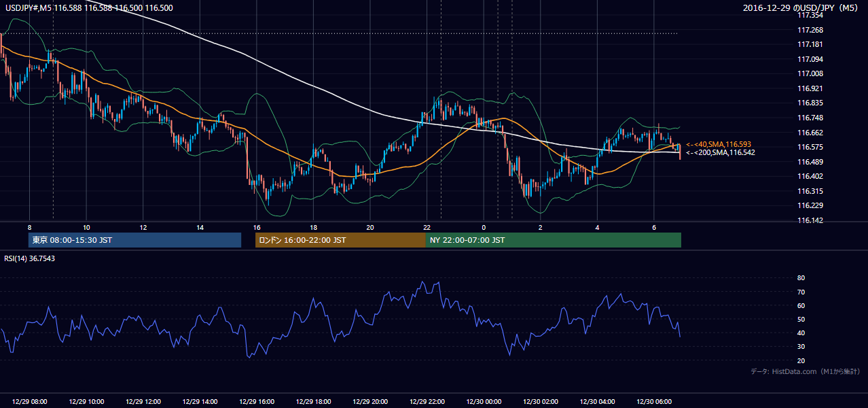Screen dimensions: 868x408
Task: Click RSI scale value 20
Action: pyautogui.click(x=801, y=360)
